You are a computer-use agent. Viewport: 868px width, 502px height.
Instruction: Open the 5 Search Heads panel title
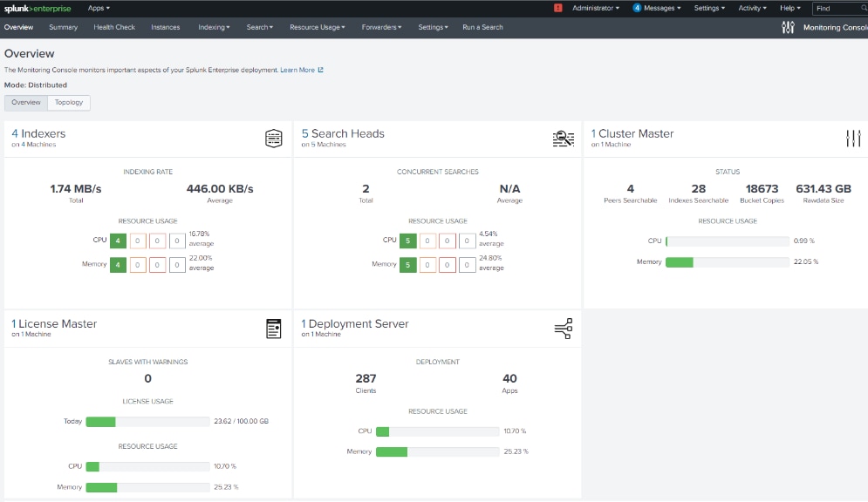click(343, 134)
